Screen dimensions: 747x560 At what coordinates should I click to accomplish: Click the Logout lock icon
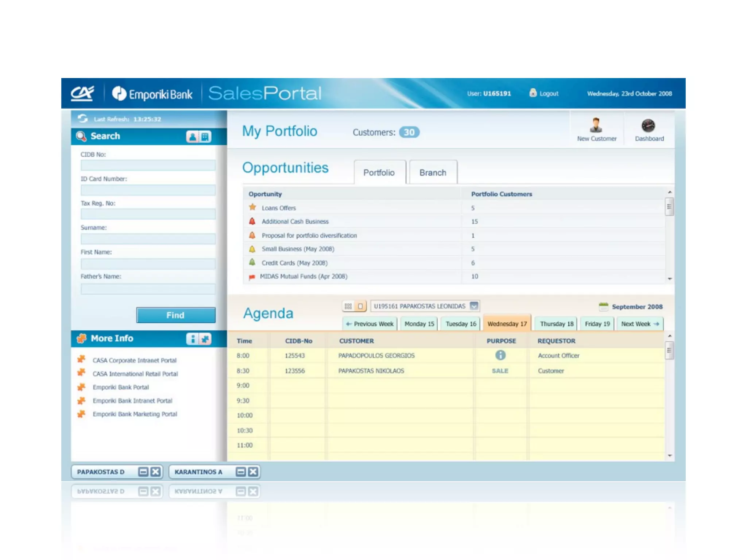[533, 93]
